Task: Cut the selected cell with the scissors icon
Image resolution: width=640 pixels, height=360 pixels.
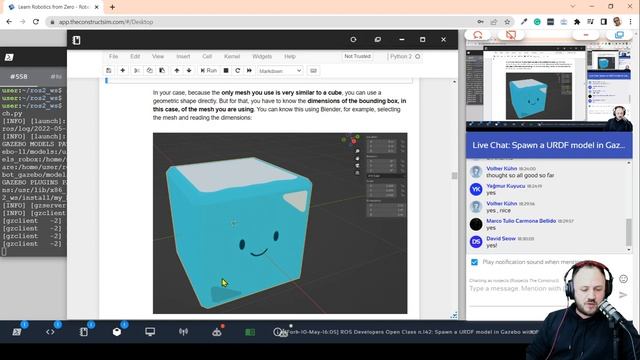Action: (x=137, y=71)
